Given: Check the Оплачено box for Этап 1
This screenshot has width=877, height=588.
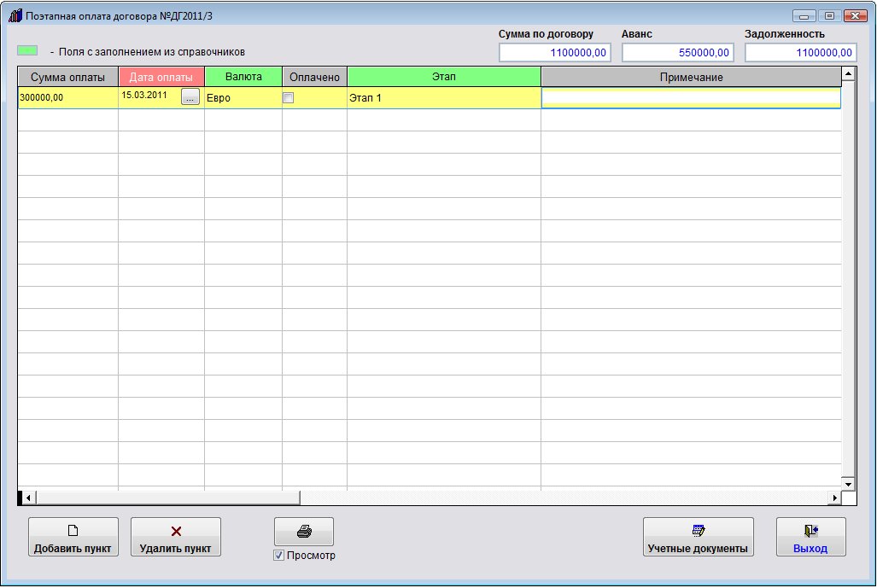Looking at the screenshot, I should (x=288, y=98).
